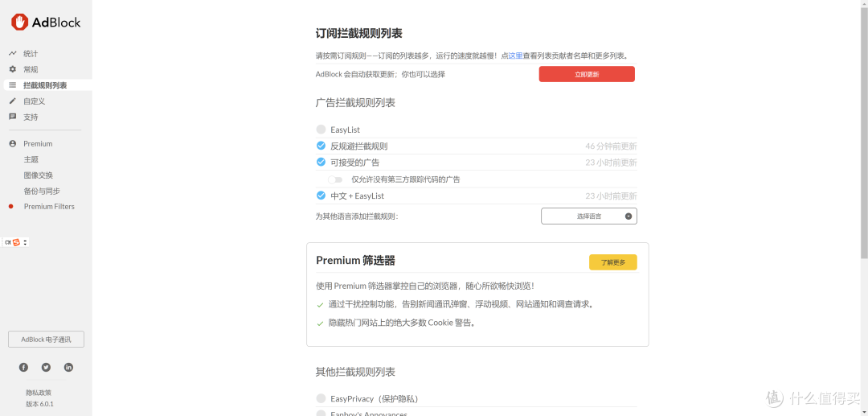Click the 通过干扰控制功能 feature line
868x416 pixels.
click(x=461, y=304)
